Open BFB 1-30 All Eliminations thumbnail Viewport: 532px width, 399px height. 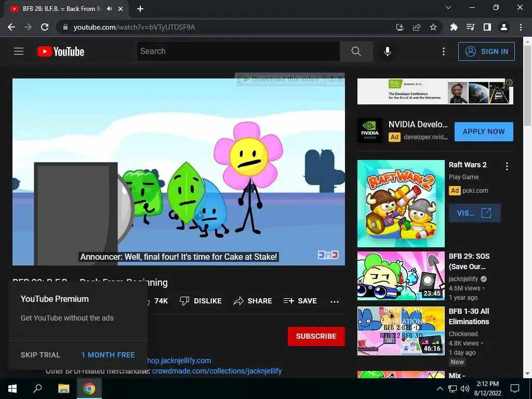[401, 331]
